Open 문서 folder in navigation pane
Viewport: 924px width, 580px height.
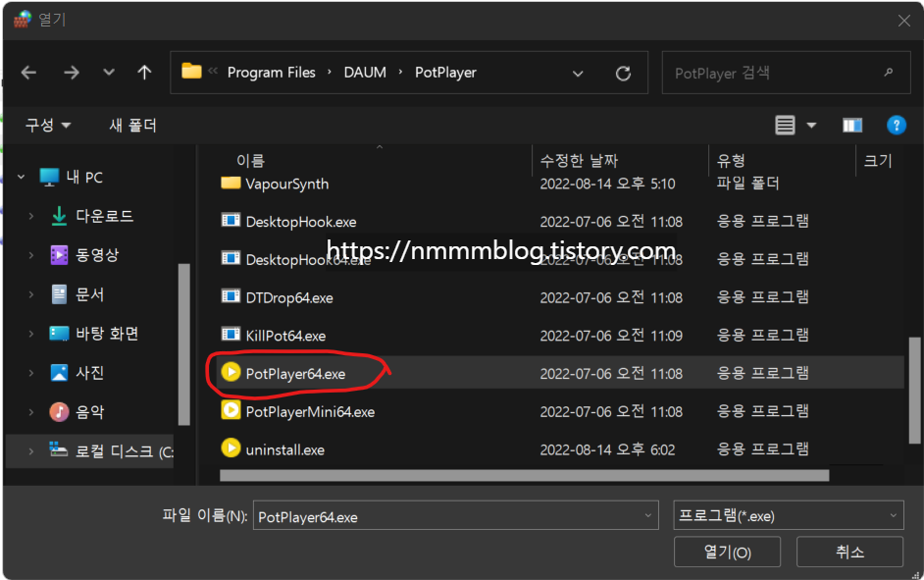pos(89,294)
